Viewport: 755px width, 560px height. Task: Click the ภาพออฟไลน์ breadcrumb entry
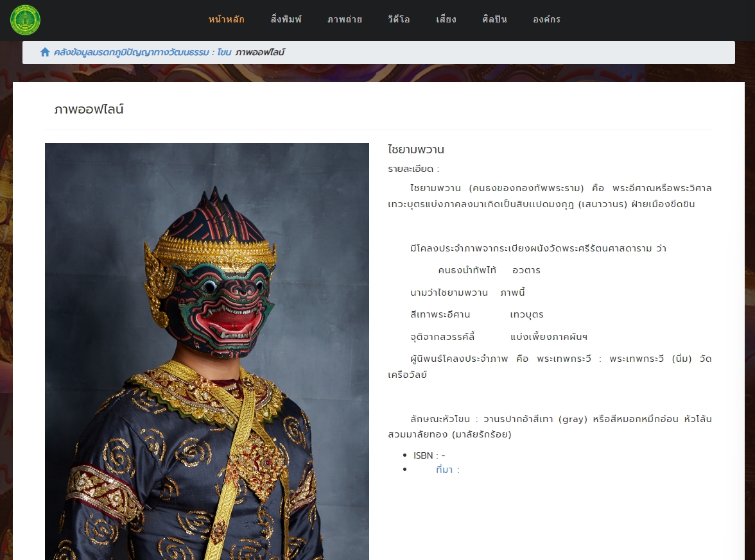tap(259, 52)
